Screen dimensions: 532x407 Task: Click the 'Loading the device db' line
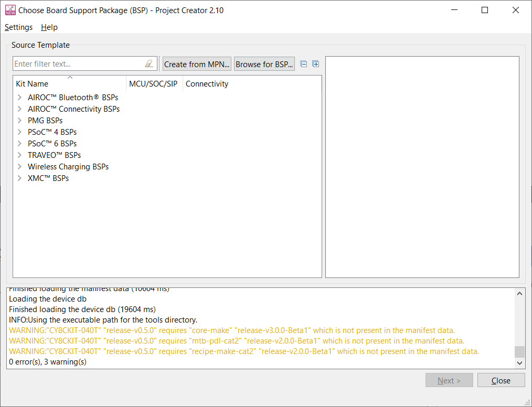point(48,299)
